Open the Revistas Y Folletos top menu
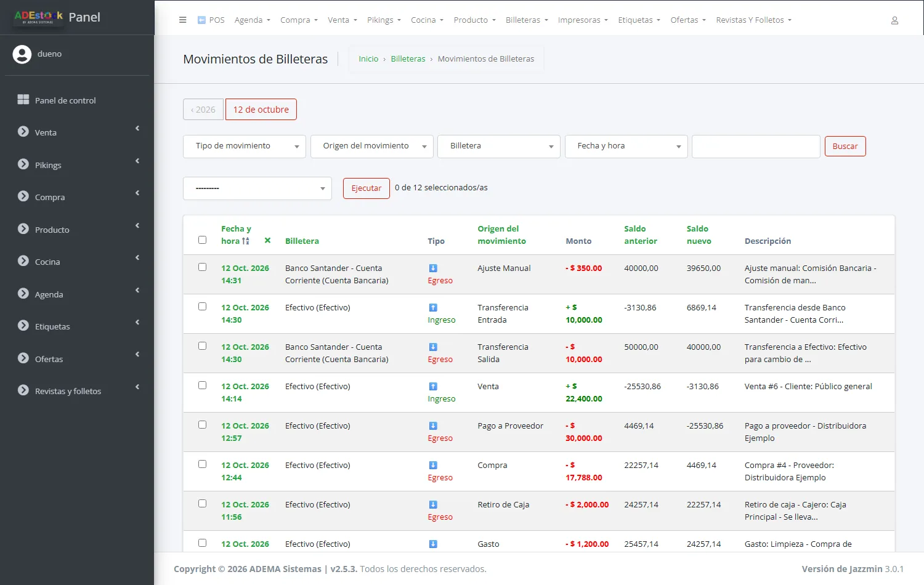 [753, 20]
